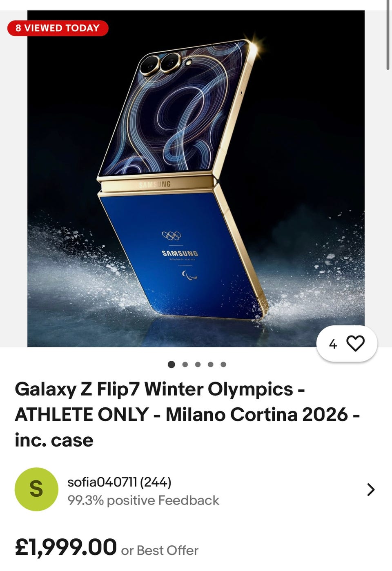Click the page scrollbar thumb
Screen dimensions: 392x571
coord(388,35)
